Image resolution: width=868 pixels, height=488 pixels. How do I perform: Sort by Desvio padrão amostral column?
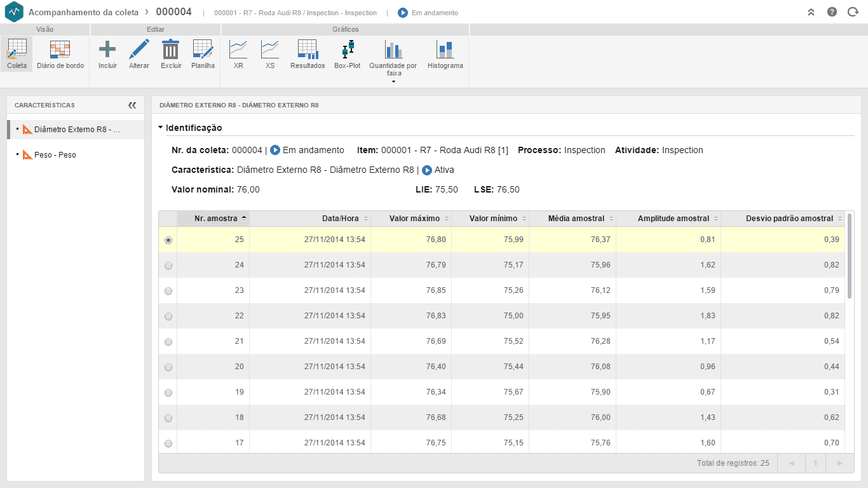[783, 219]
